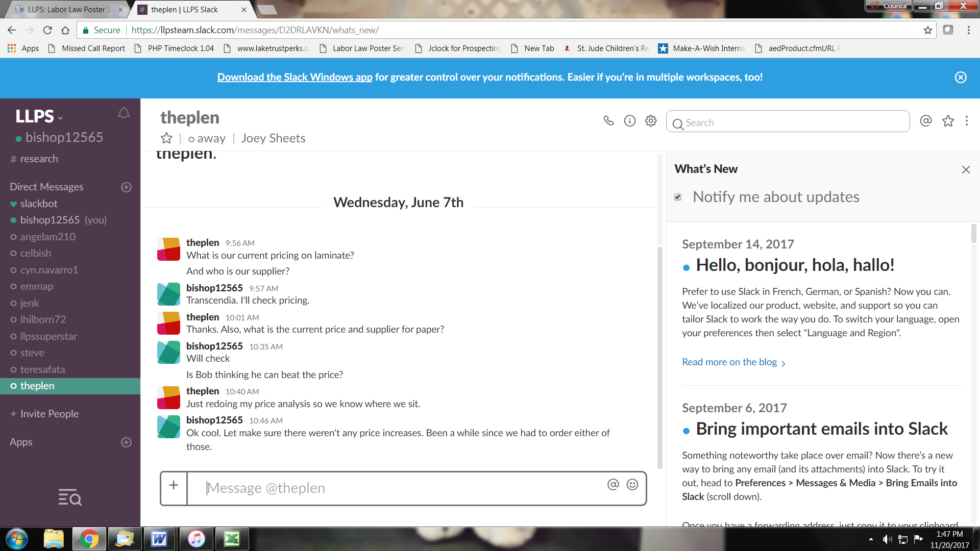Image resolution: width=980 pixels, height=551 pixels.
Task: Expand the LLPS workspace menu
Action: [x=39, y=116]
